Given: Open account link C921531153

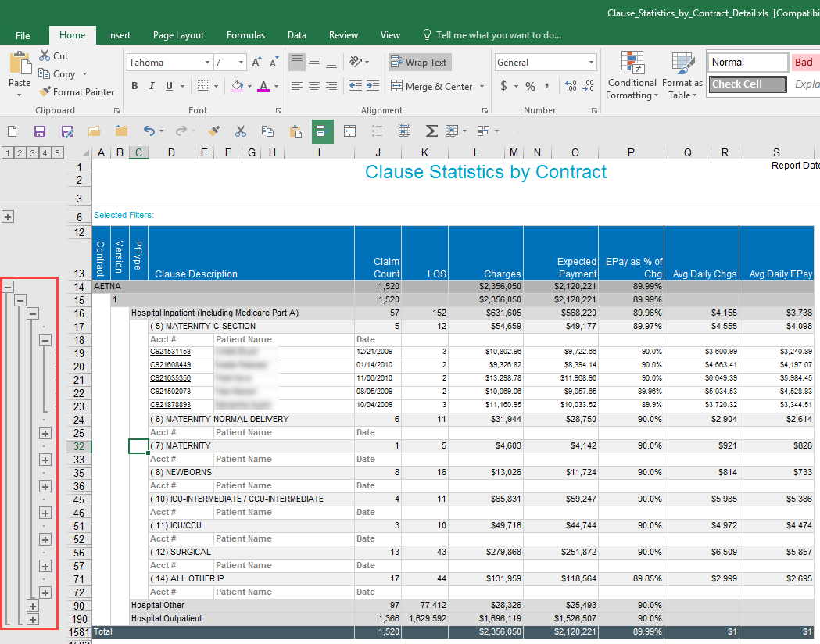Looking at the screenshot, I should coord(170,352).
